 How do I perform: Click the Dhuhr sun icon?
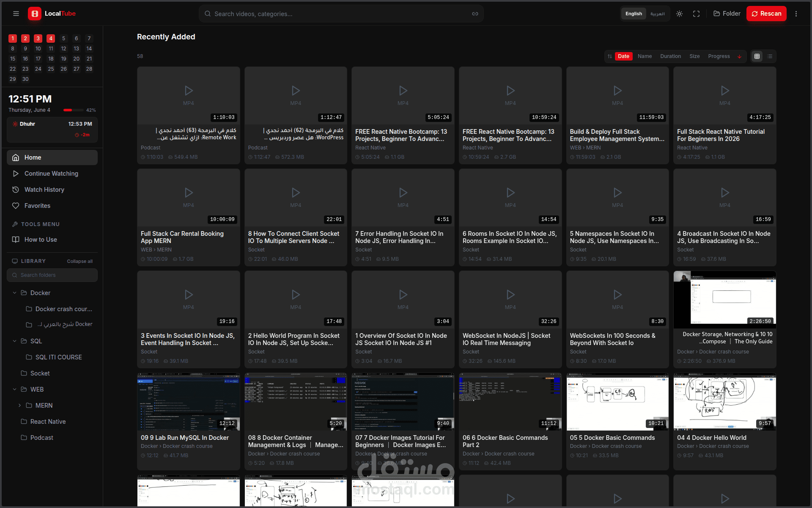(15, 124)
